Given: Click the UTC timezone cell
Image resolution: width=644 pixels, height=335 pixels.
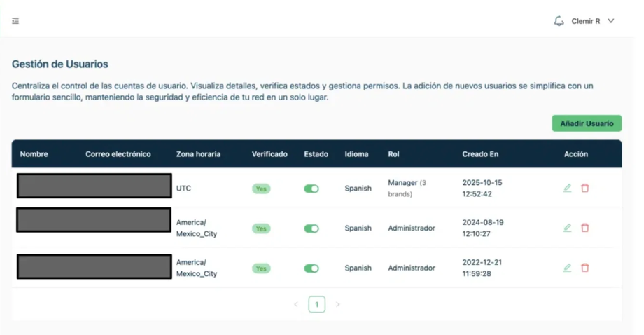Looking at the screenshot, I should point(183,189).
